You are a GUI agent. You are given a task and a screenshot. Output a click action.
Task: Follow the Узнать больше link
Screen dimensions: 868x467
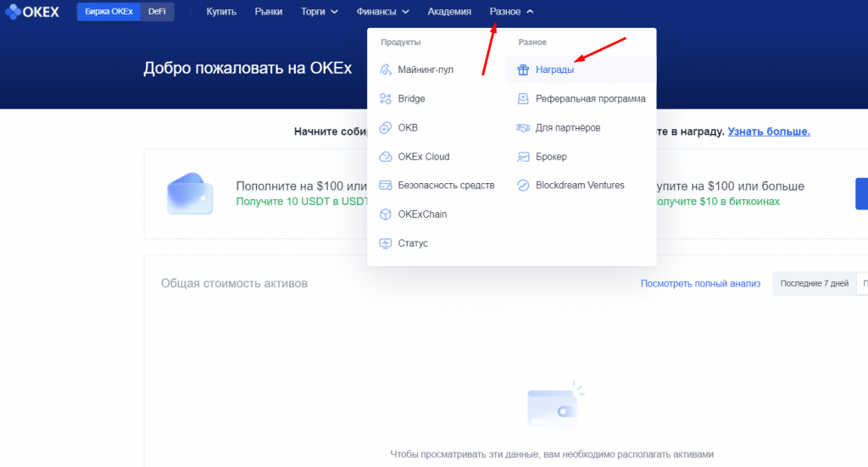[769, 131]
